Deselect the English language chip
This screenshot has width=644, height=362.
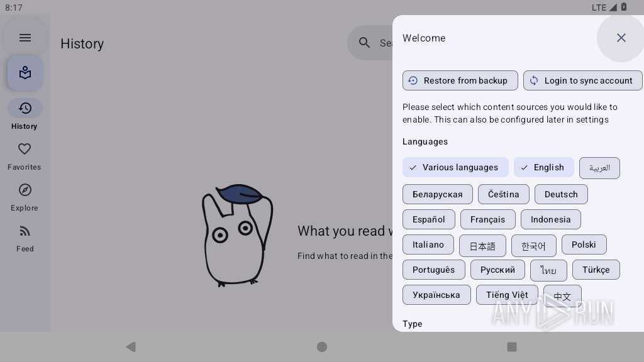click(544, 167)
